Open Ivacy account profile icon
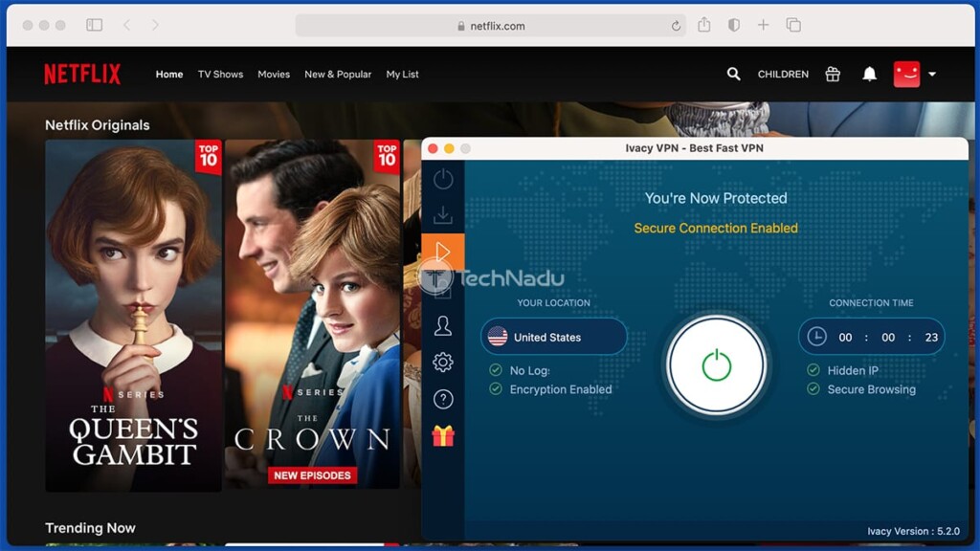Screen dimensions: 980x551 click(443, 325)
